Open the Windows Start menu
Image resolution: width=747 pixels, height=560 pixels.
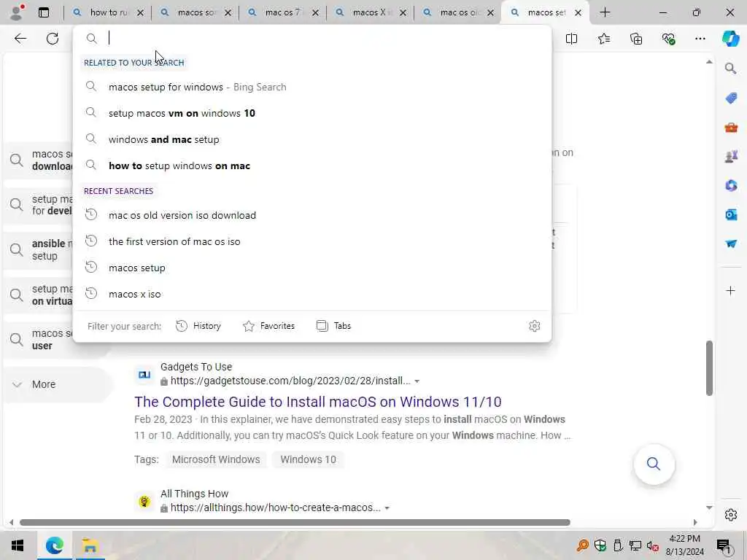click(x=18, y=545)
